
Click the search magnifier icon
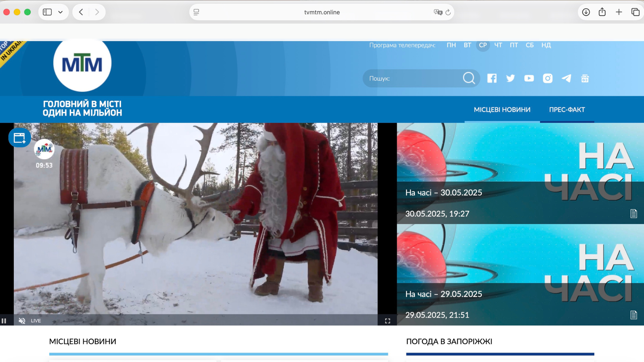[x=469, y=78]
